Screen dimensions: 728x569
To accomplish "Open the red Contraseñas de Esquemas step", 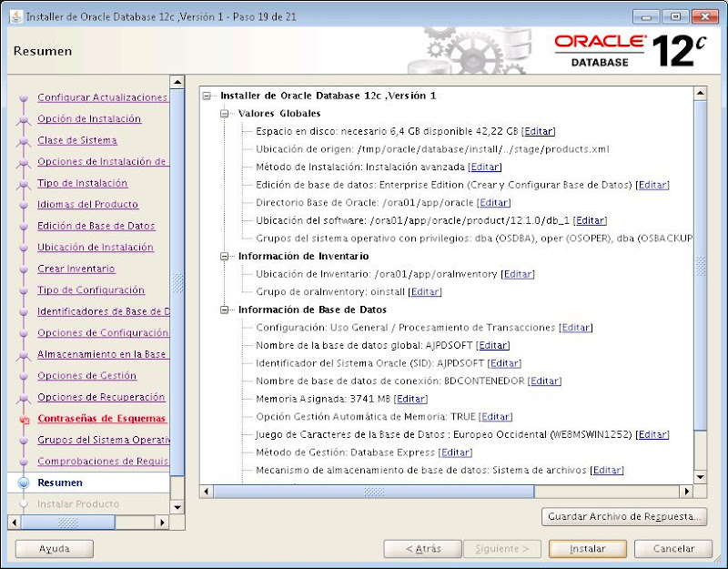I will [101, 419].
